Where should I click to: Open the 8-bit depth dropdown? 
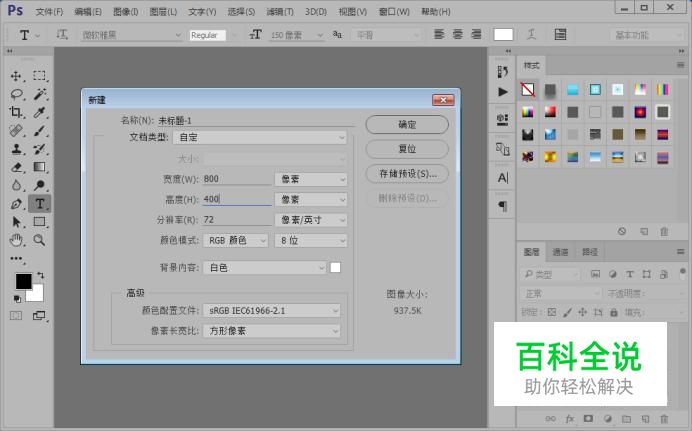[x=311, y=240]
